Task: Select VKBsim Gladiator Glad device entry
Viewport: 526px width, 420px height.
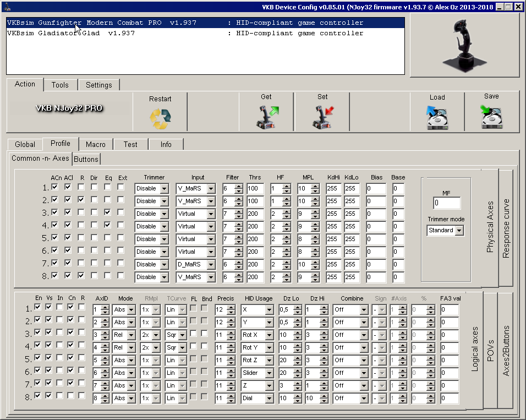Action: 71,34
